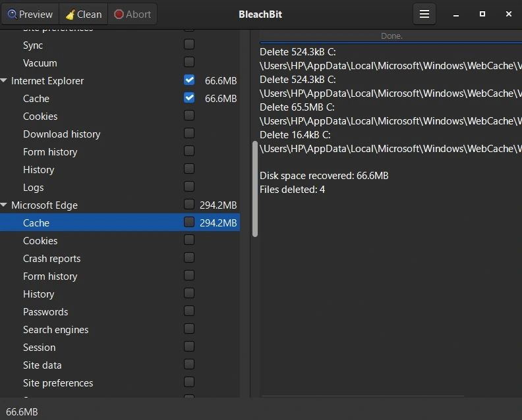This screenshot has height=420, width=522.
Task: Check the Site data checkbox
Action: [x=189, y=364]
